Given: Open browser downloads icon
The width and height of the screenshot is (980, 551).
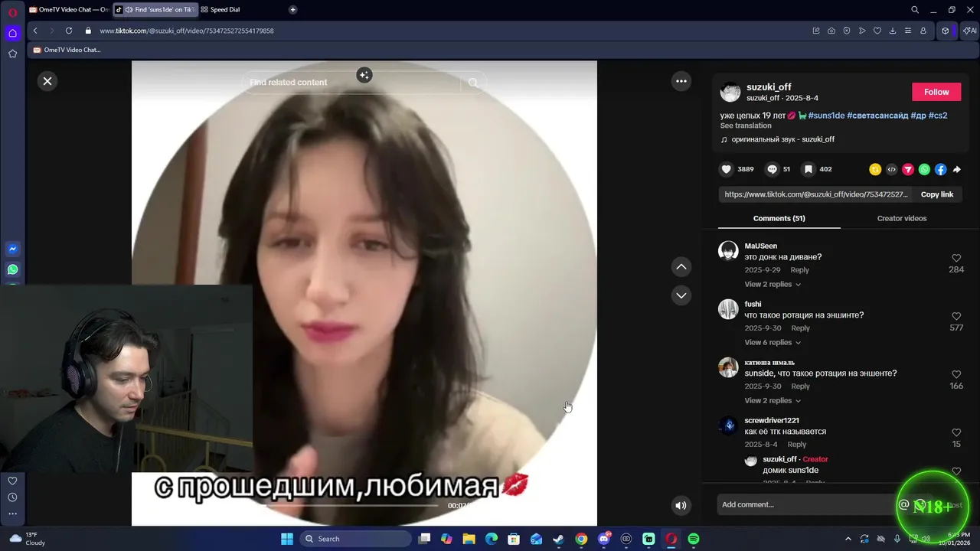Looking at the screenshot, I should [x=893, y=31].
